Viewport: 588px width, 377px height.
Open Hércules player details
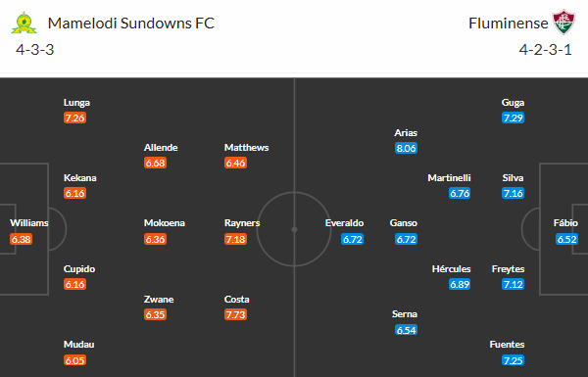451,269
